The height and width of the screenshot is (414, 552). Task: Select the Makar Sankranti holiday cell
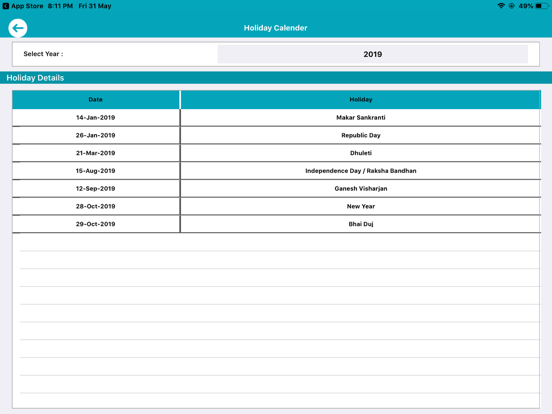coord(361,118)
